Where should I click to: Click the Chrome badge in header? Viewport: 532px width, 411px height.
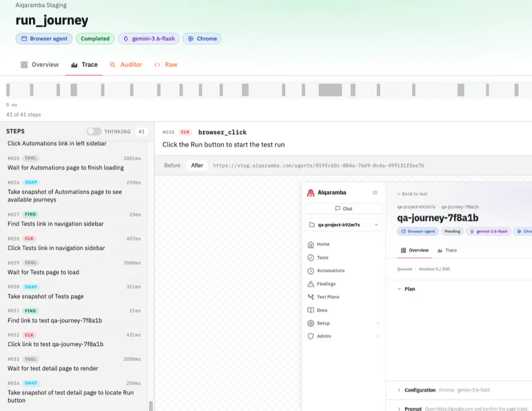click(202, 39)
